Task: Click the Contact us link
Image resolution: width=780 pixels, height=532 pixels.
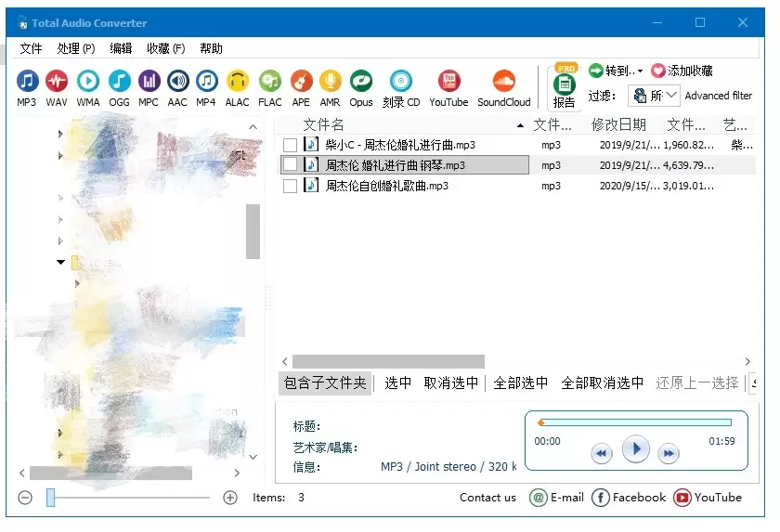Action: (x=487, y=498)
